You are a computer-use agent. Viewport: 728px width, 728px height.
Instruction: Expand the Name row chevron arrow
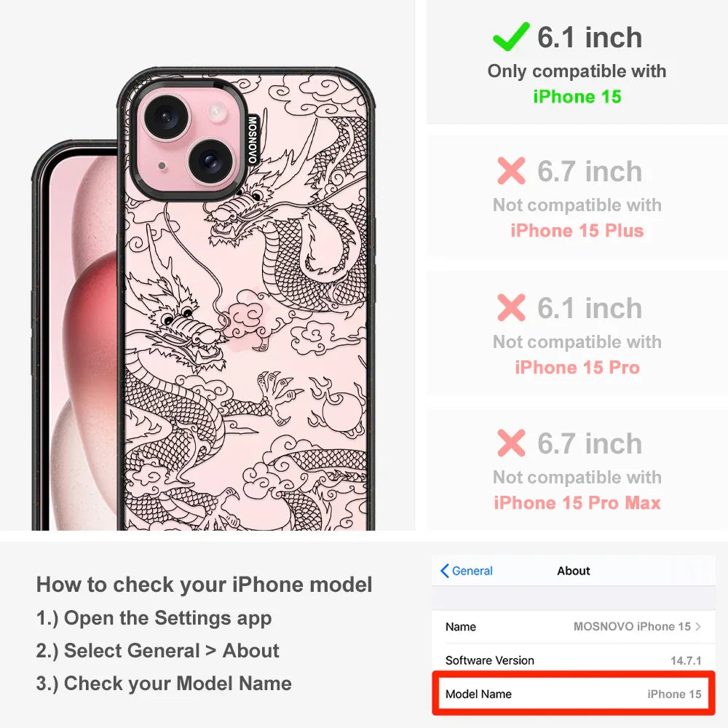(698, 626)
